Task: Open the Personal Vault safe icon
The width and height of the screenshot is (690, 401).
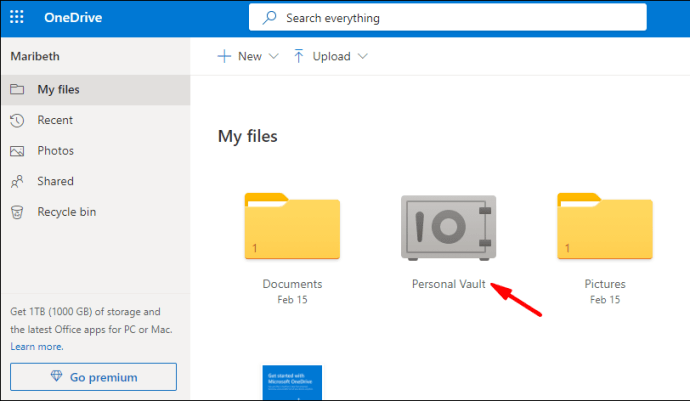Action: click(448, 229)
